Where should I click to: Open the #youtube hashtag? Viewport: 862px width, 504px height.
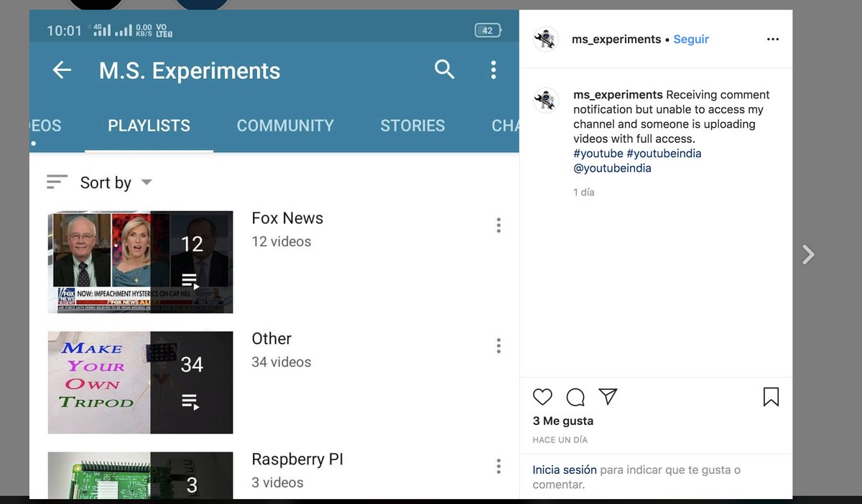click(598, 154)
